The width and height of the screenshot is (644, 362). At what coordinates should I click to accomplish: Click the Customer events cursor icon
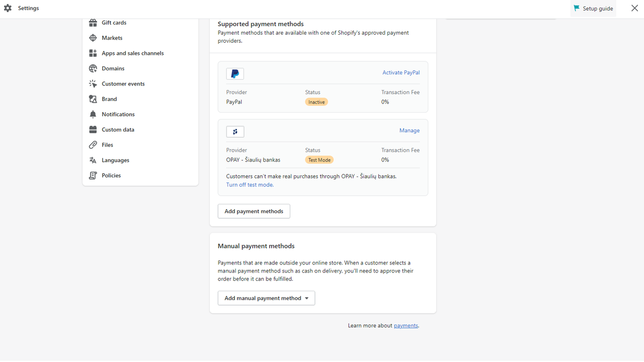93,84
